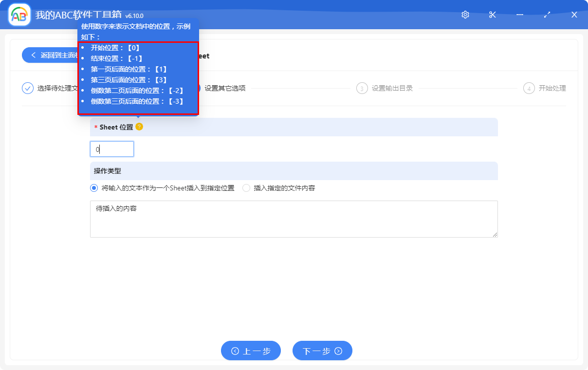Screen dimensions: 588x370
Task: Click the yellow help icon beside Sheet 位置
Action: point(139,127)
